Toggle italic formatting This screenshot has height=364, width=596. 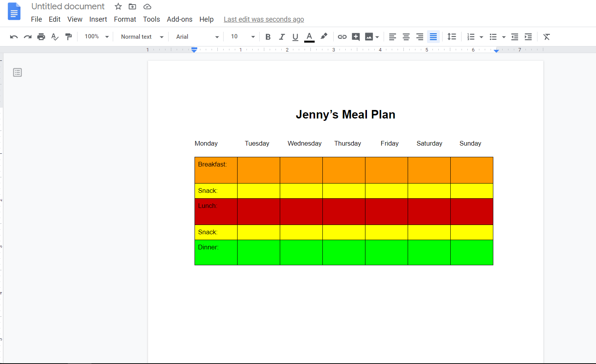point(282,37)
